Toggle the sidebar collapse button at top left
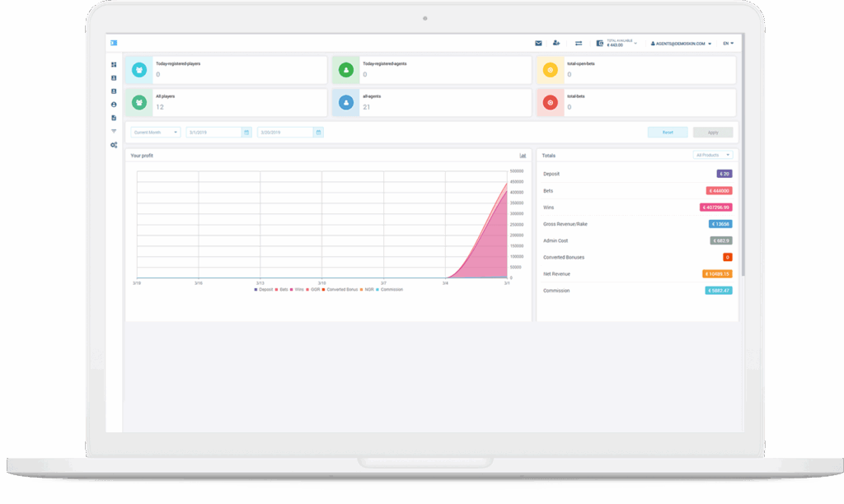844x504 pixels. [114, 43]
